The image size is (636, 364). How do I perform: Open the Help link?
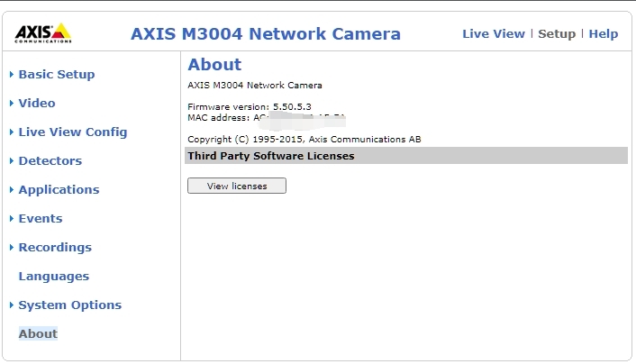603,33
